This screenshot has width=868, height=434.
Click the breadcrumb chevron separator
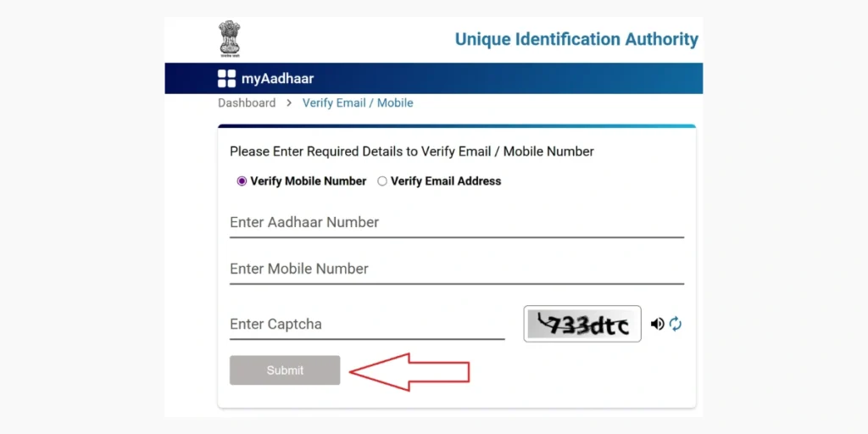289,103
